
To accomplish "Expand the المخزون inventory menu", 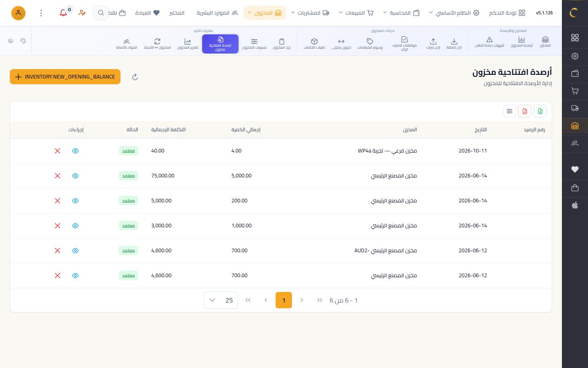I will pyautogui.click(x=265, y=13).
